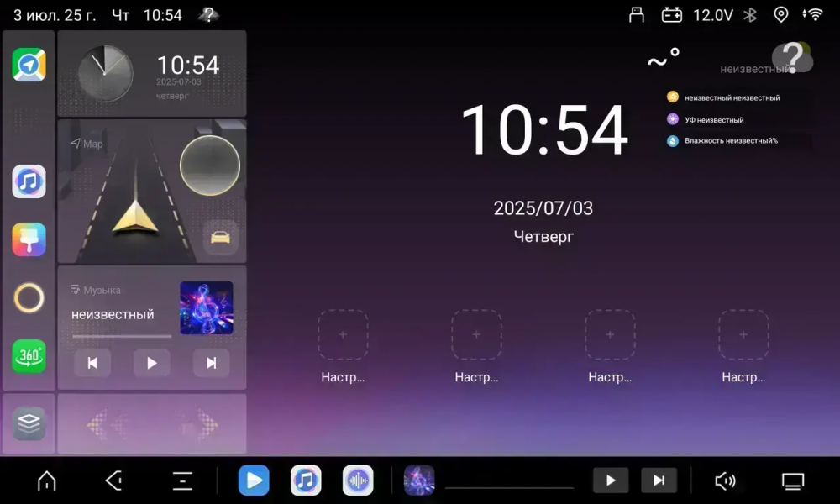Tap previous track in the Музыка widget
The width and height of the screenshot is (840, 504).
[92, 363]
